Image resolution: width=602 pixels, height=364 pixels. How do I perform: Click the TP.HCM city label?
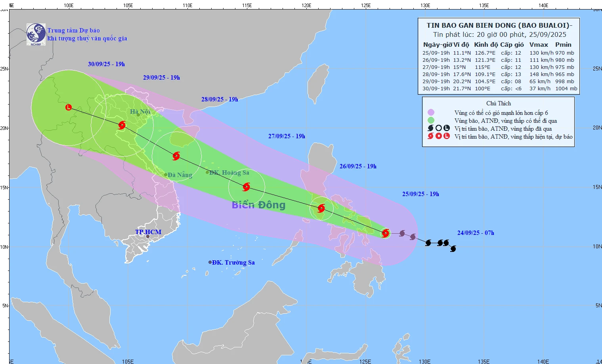(148, 232)
